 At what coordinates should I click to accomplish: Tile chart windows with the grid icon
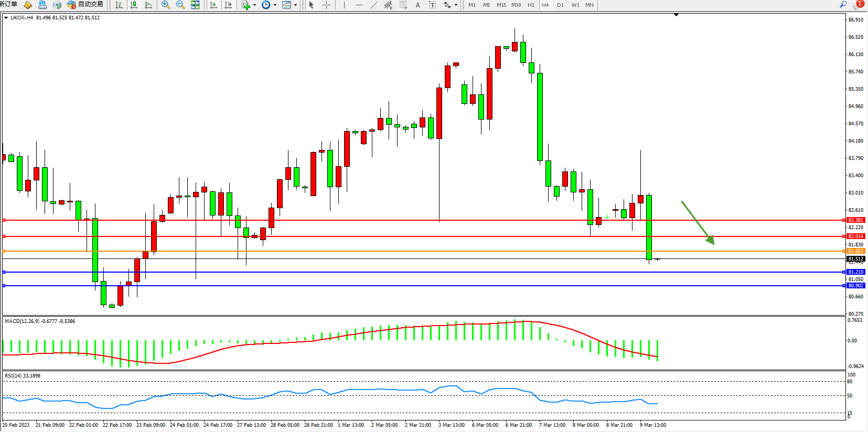pyautogui.click(x=195, y=5)
